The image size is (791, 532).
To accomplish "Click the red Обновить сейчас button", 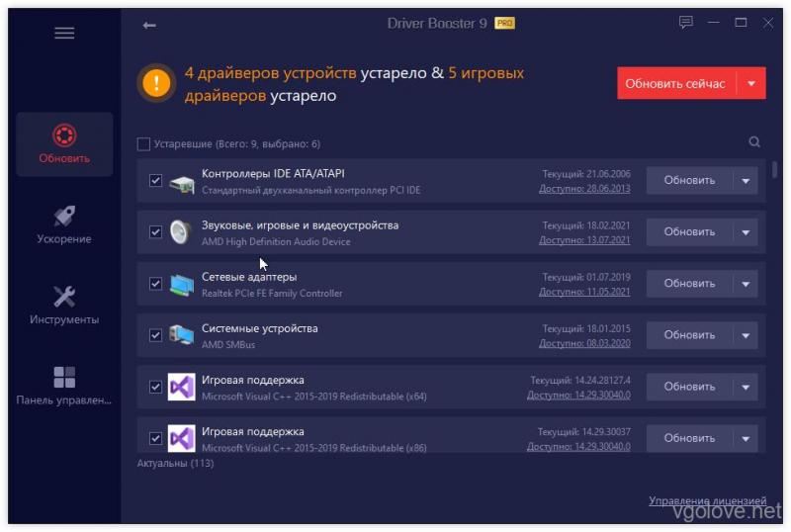I will coord(676,83).
